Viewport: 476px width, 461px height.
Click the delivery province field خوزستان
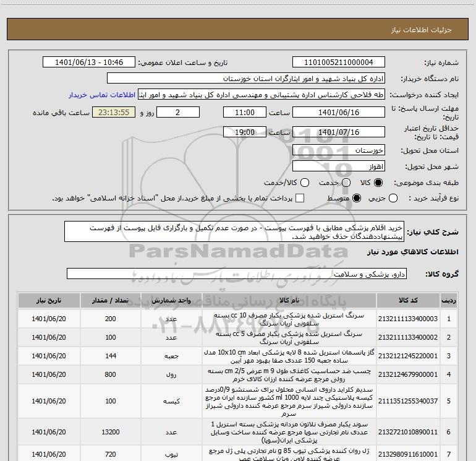click(x=339, y=150)
